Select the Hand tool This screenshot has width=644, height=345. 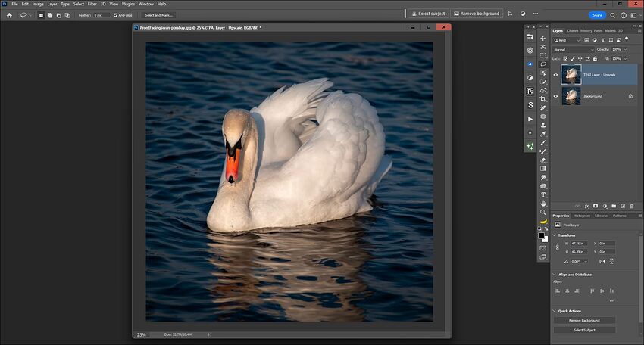click(x=543, y=204)
